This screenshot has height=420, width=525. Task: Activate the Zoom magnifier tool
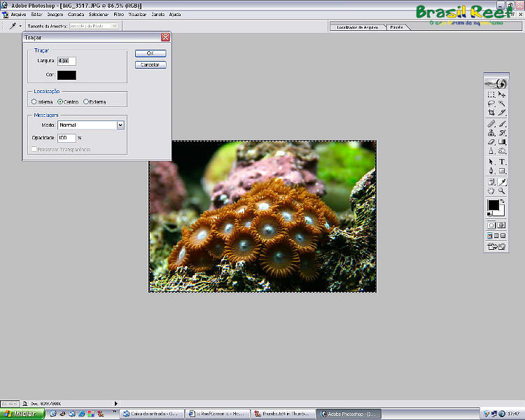click(502, 190)
